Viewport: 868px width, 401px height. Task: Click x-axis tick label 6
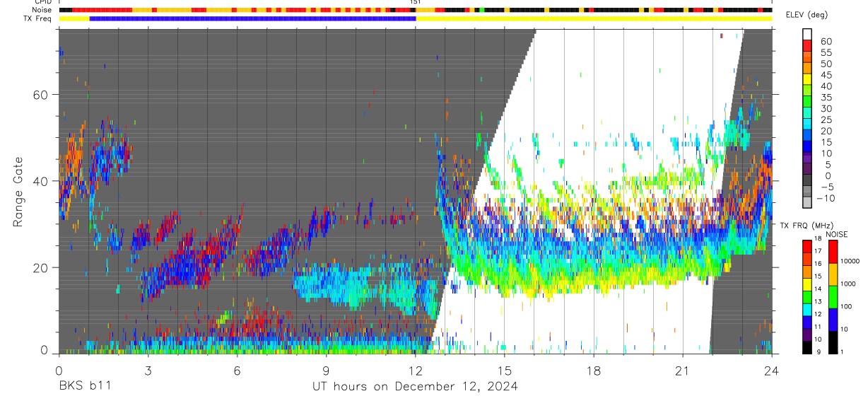point(237,371)
